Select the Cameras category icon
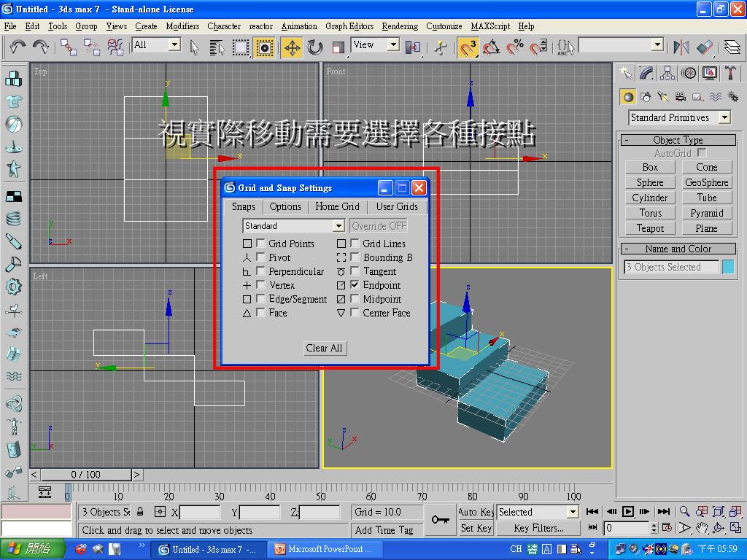The height and width of the screenshot is (560, 747). coord(681,97)
